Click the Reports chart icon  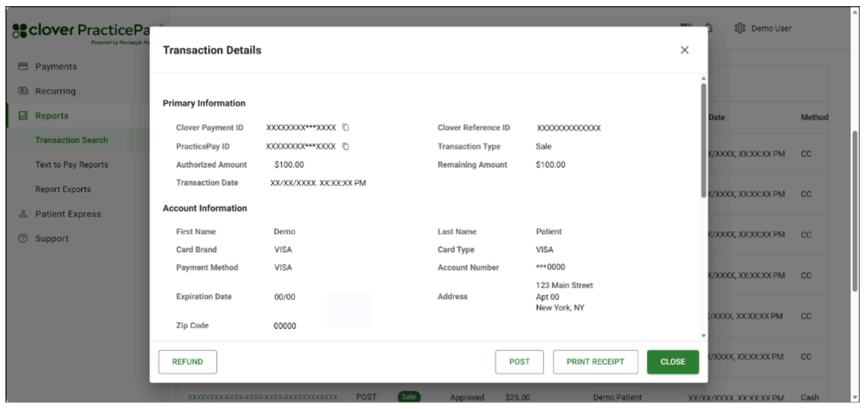pyautogui.click(x=21, y=116)
